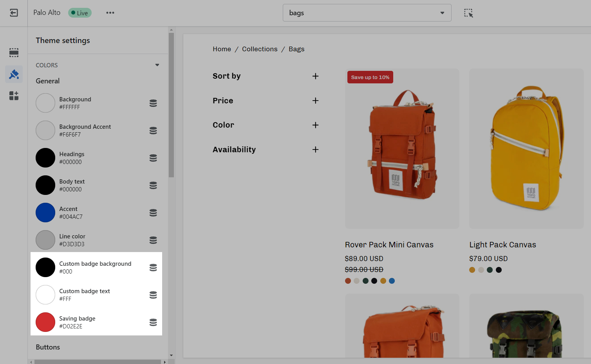Click the stack icon beside Custom badge background
Viewport: 591px width, 364px height.
point(153,267)
